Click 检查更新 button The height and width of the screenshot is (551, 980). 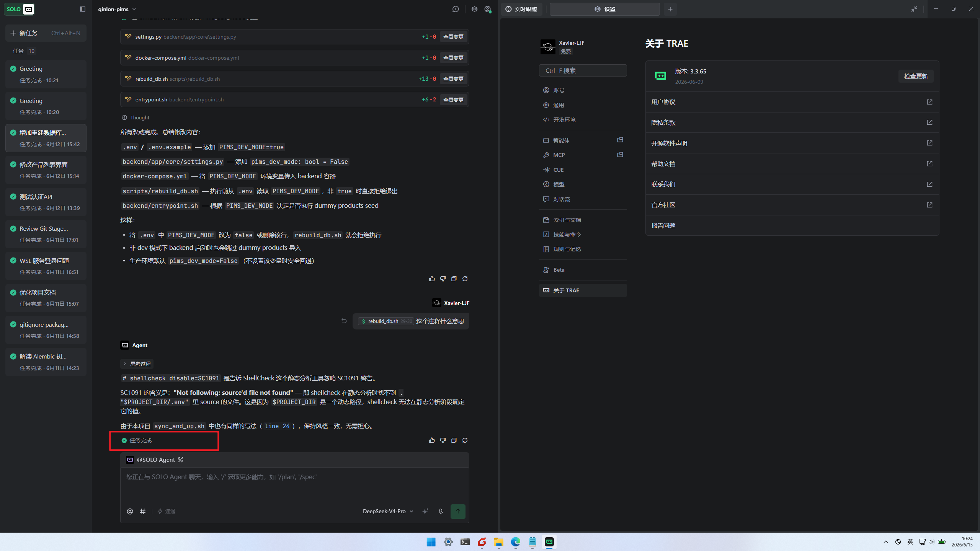coord(916,76)
